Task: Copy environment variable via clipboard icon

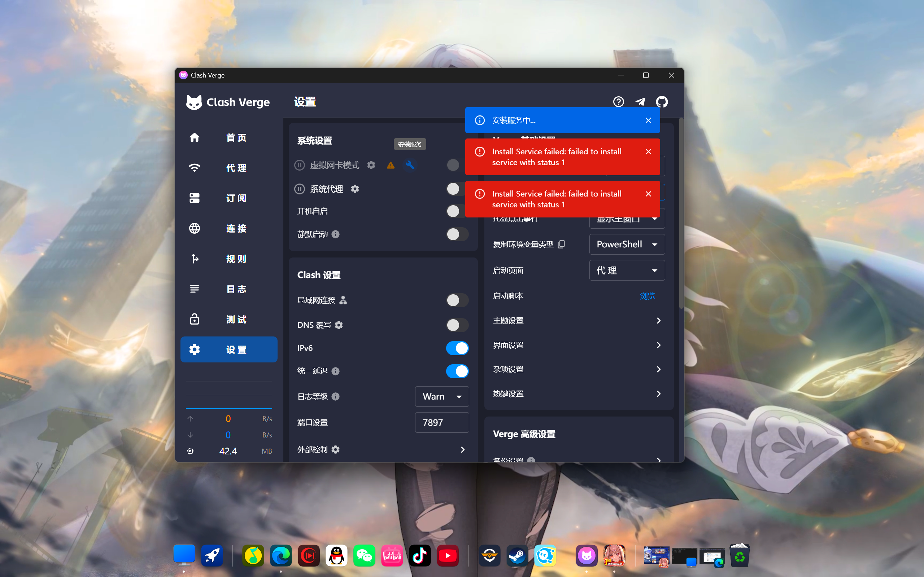Action: click(561, 244)
